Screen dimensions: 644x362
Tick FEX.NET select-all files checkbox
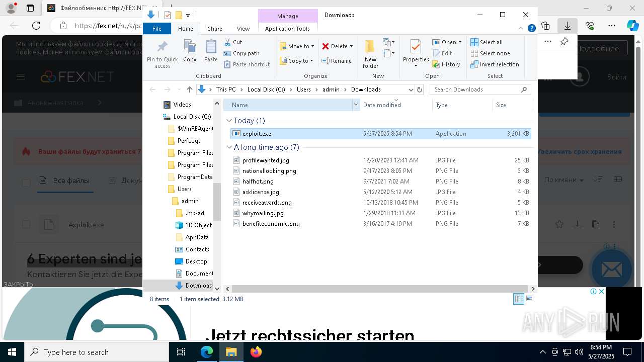pyautogui.click(x=26, y=182)
